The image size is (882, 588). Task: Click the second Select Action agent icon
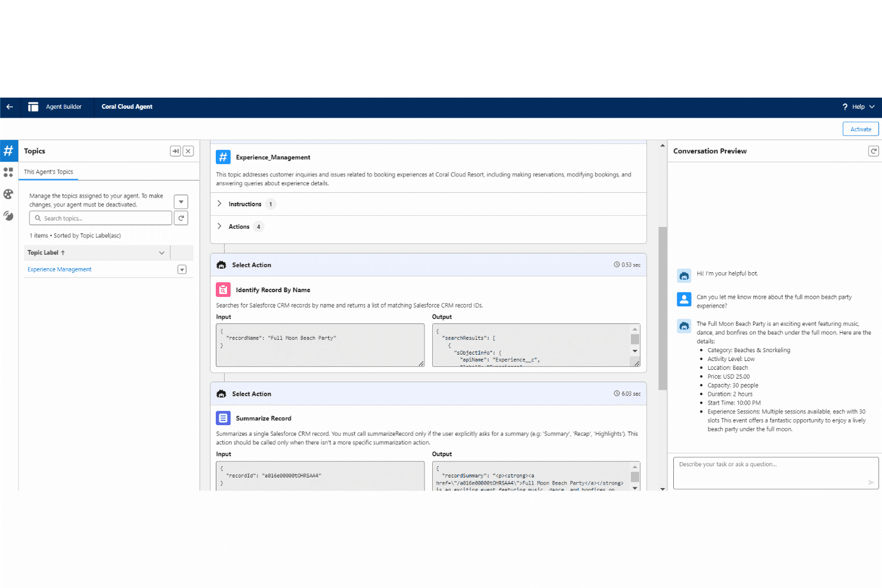[x=221, y=394]
